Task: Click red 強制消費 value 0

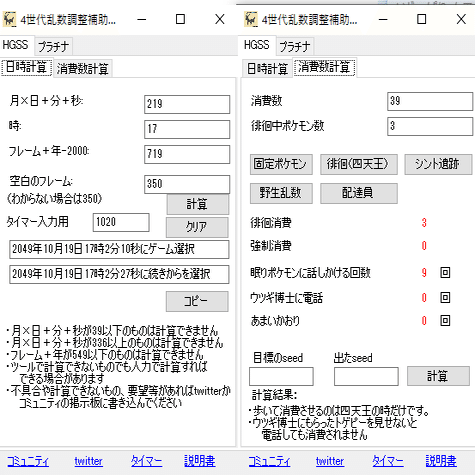Action: (x=424, y=246)
